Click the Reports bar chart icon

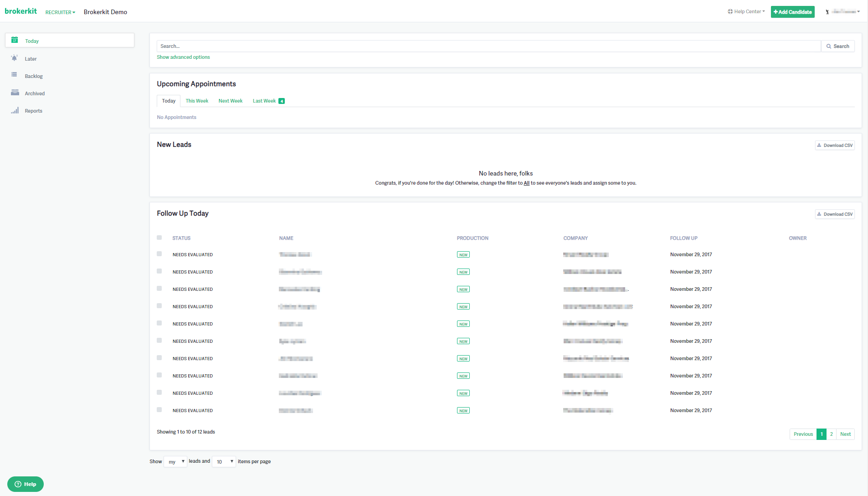tap(15, 110)
